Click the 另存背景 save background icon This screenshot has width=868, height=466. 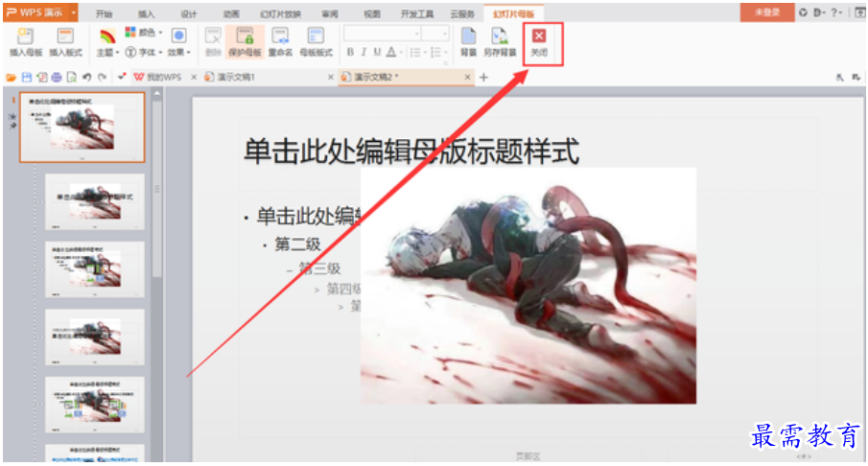(500, 42)
